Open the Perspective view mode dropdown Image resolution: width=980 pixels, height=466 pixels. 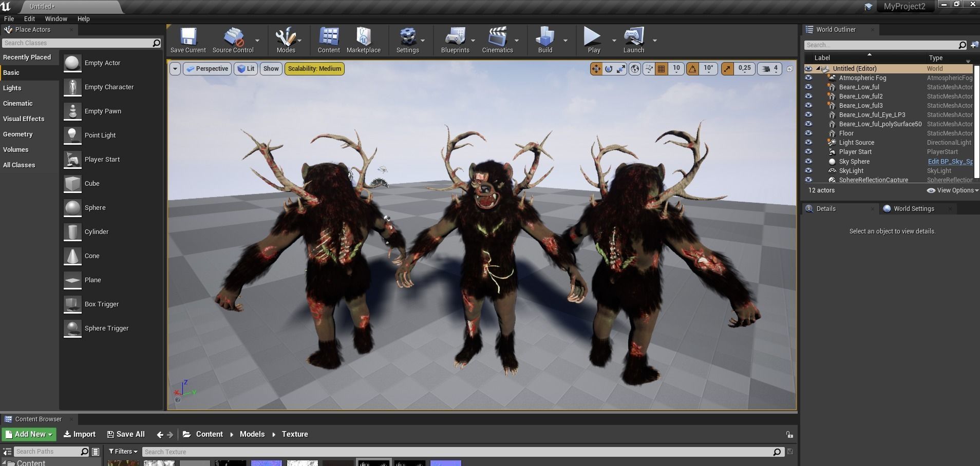tap(208, 69)
